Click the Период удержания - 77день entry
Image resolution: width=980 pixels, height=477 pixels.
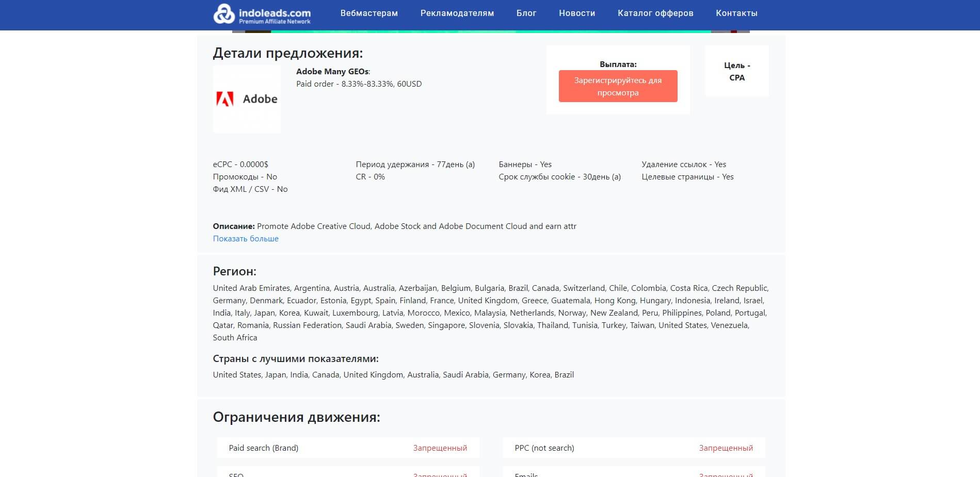tap(415, 165)
